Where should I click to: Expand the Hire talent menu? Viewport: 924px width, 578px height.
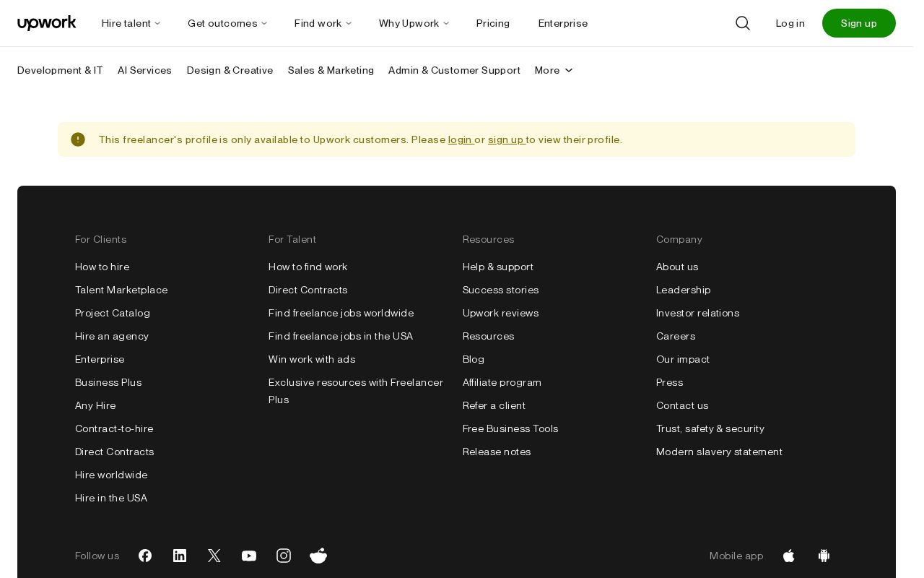pos(131,23)
